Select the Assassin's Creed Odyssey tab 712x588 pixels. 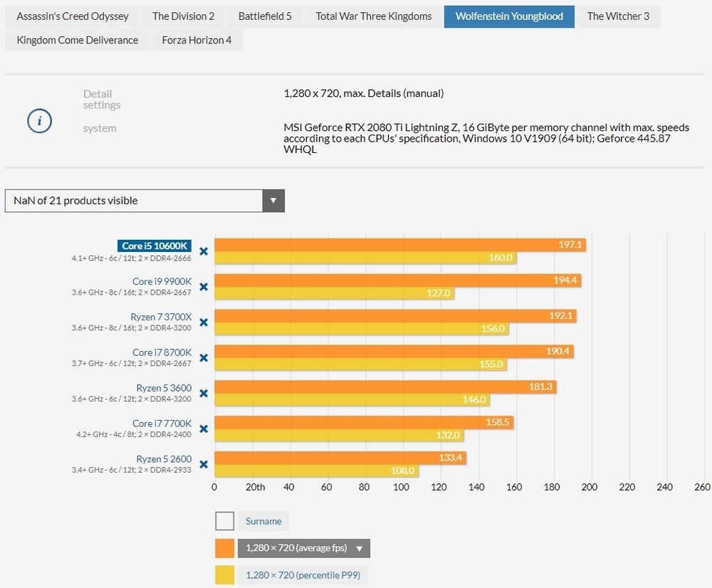tap(73, 16)
